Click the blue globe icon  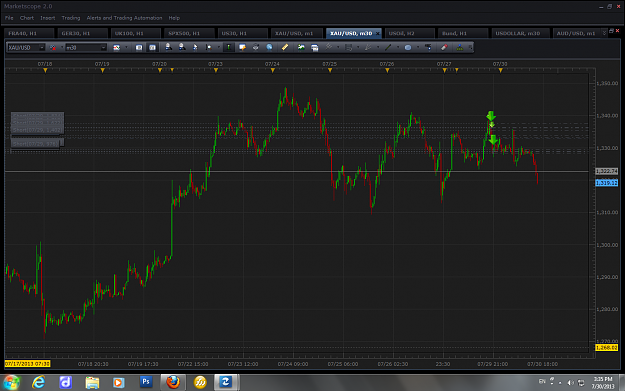click(x=269, y=47)
